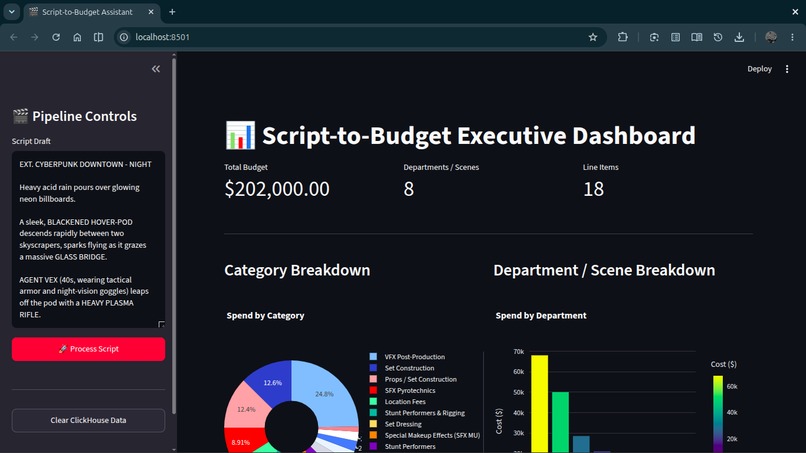Toggle Stunt Performers & Rigging legend entry
Screen dimensions: 806x453
[425, 413]
